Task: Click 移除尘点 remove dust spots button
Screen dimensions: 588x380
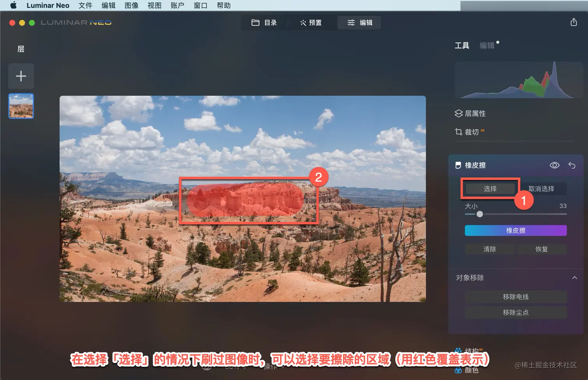Action: tap(516, 313)
